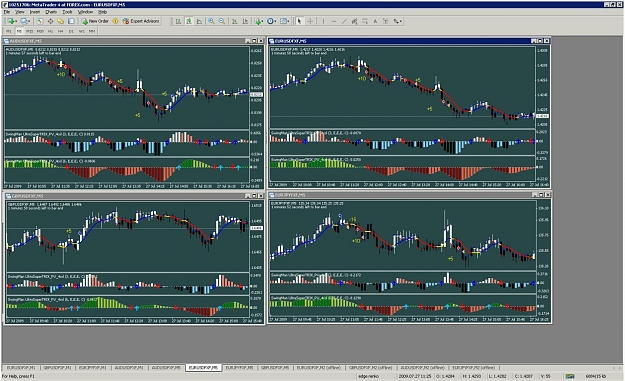Select the H1 timeframe button
Screen dimensions: 625x381
(x=50, y=31)
